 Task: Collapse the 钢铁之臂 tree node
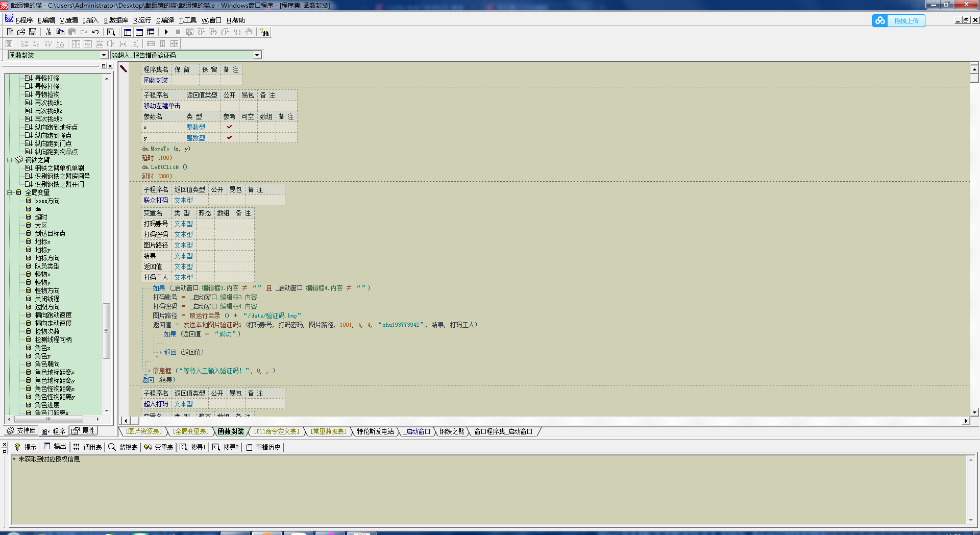(9, 160)
